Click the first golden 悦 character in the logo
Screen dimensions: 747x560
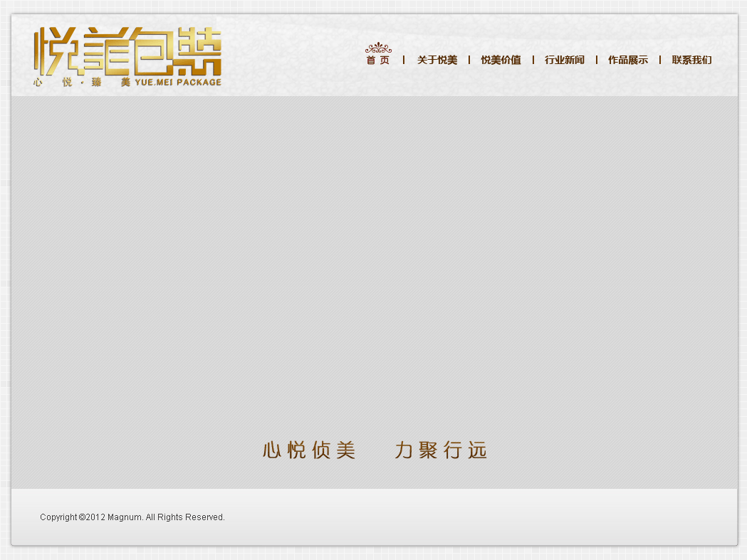tap(56, 51)
